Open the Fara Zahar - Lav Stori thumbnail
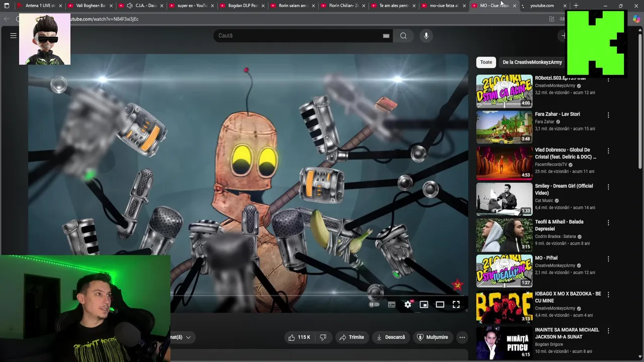 point(504,127)
